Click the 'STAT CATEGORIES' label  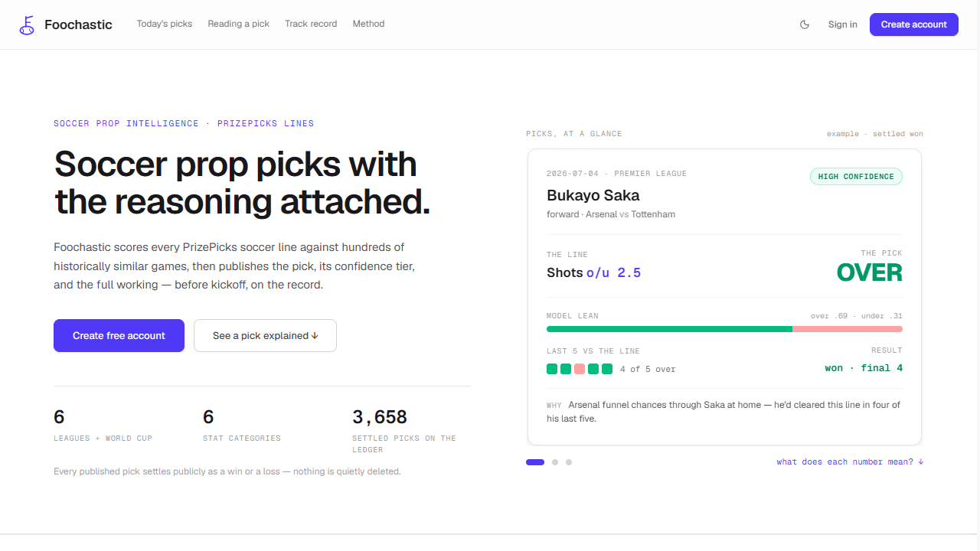click(242, 439)
